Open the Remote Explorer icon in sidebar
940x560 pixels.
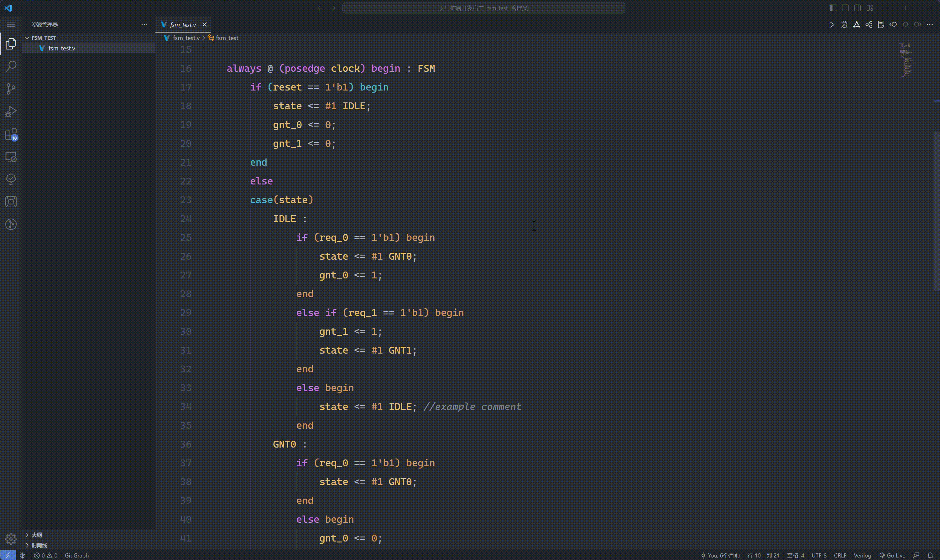click(x=11, y=157)
